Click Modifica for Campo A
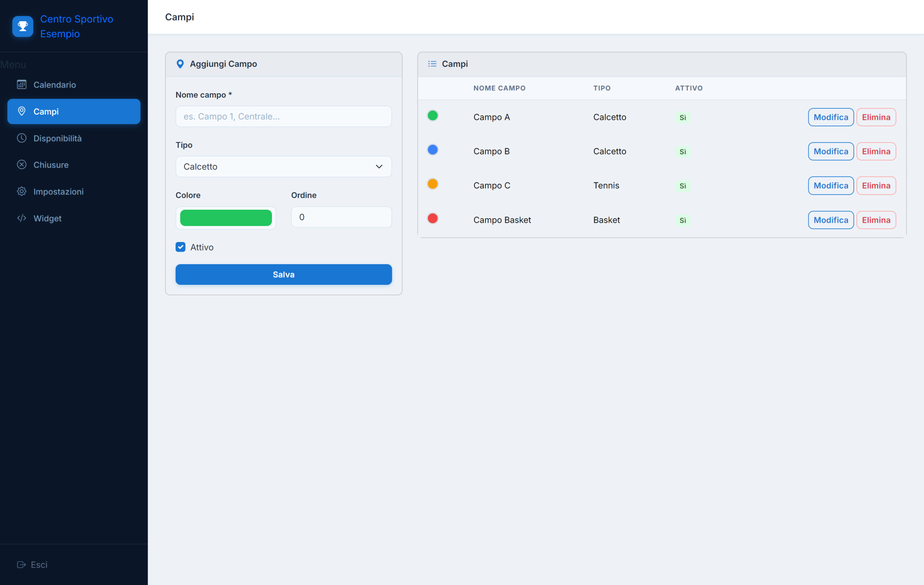Image resolution: width=924 pixels, height=585 pixels. pyautogui.click(x=831, y=117)
